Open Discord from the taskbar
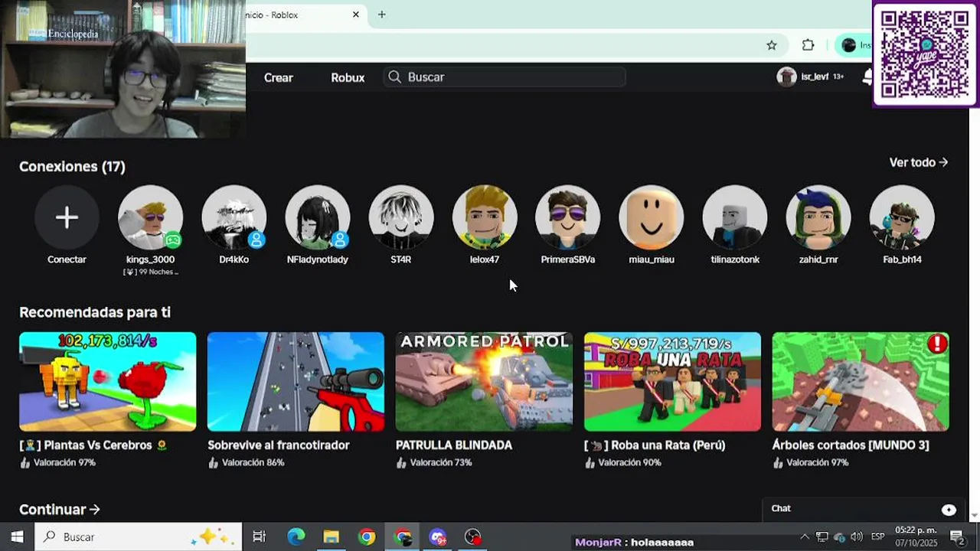 (438, 536)
